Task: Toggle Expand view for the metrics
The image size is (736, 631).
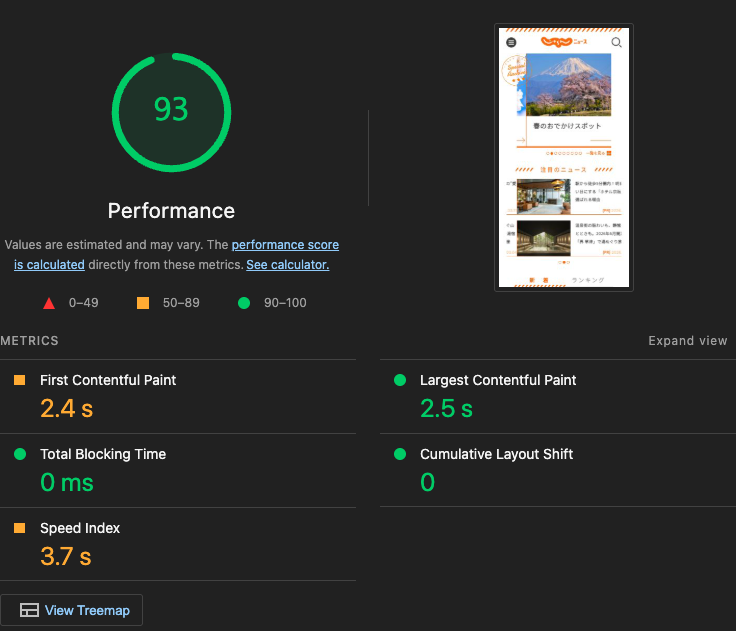Action: pos(687,341)
